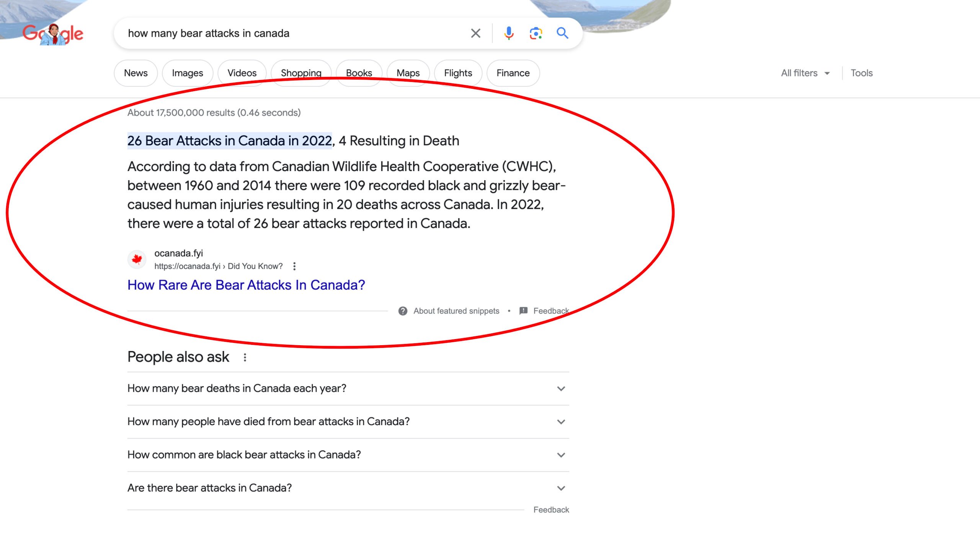This screenshot has width=980, height=540.
Task: Expand 'Are there bear attacks in Canada?'
Action: click(561, 488)
